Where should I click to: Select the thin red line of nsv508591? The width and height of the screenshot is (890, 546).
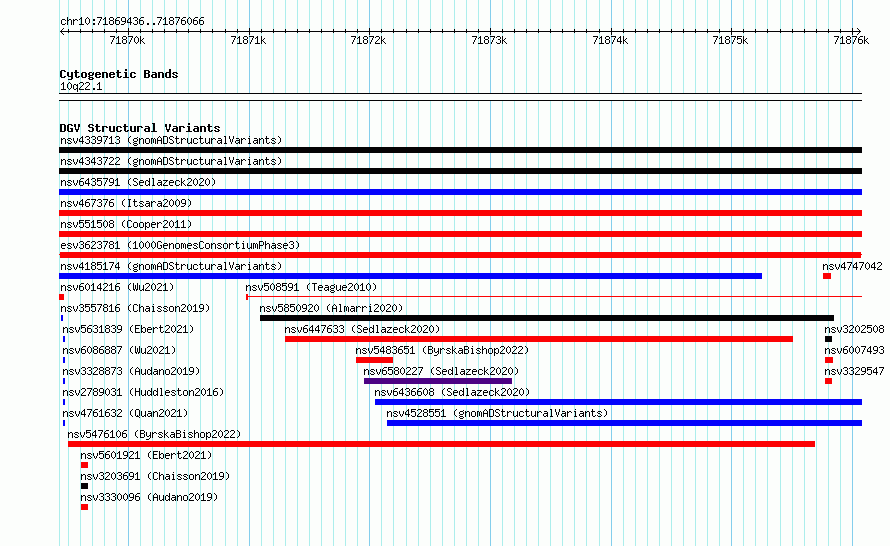click(555, 296)
